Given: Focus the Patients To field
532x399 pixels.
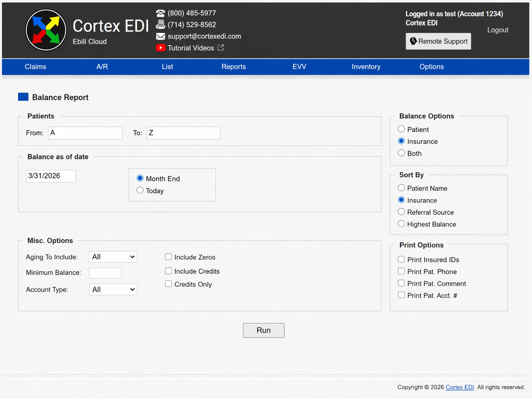Looking at the screenshot, I should (184, 133).
